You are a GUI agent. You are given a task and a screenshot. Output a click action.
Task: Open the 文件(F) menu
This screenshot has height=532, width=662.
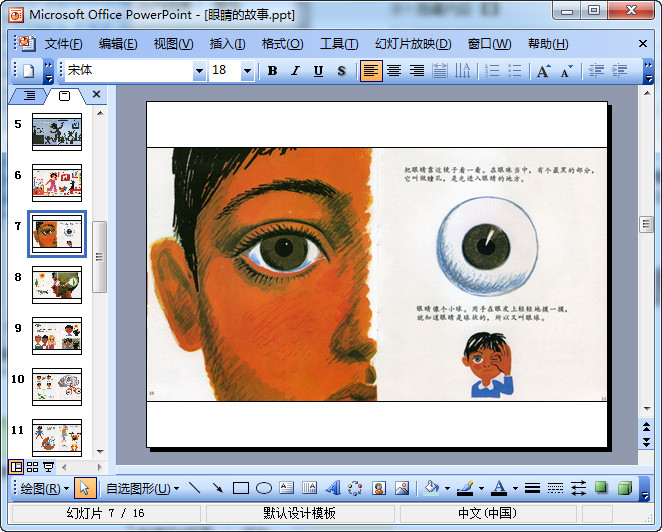click(x=63, y=44)
